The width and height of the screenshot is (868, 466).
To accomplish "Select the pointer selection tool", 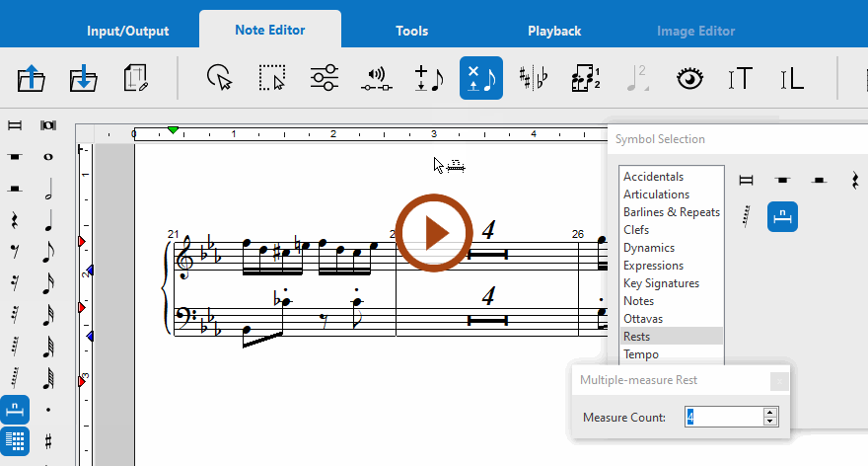I will pos(219,78).
